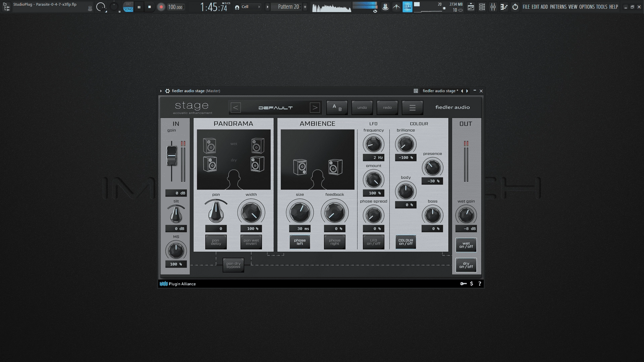Go to previous stage preset with left chevron
The width and height of the screenshot is (644, 362).
click(235, 108)
